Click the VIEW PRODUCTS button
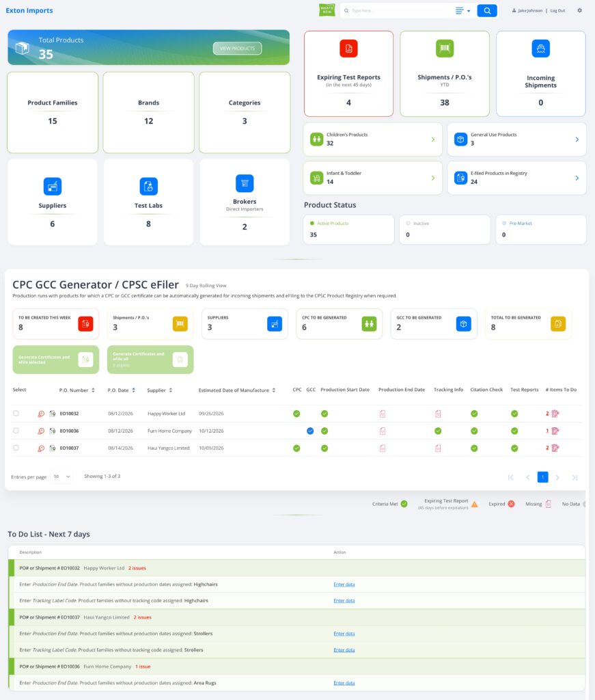Screen dimensions: 595x700 pos(237,49)
